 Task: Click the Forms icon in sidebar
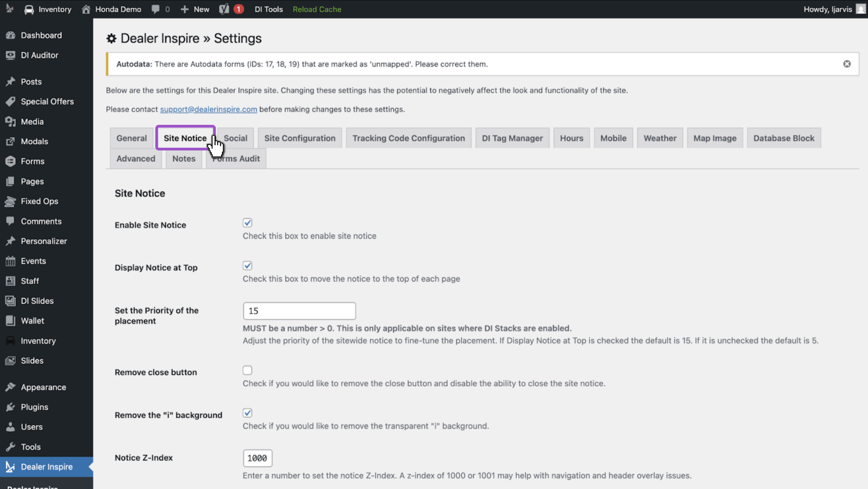[x=11, y=161]
